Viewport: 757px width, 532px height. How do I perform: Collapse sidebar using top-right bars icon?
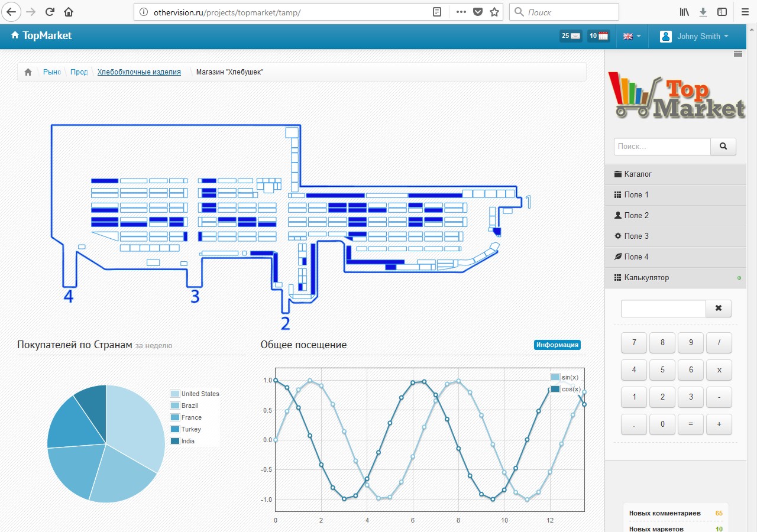point(737,54)
